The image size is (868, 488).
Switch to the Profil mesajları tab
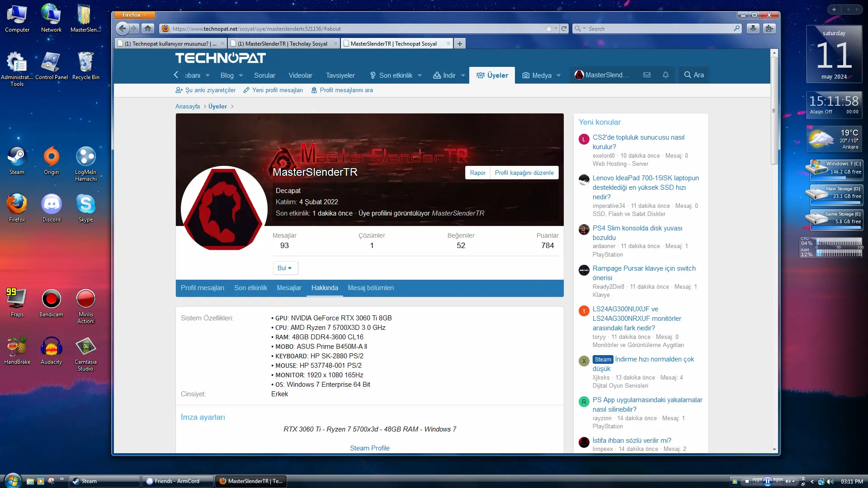click(x=202, y=288)
